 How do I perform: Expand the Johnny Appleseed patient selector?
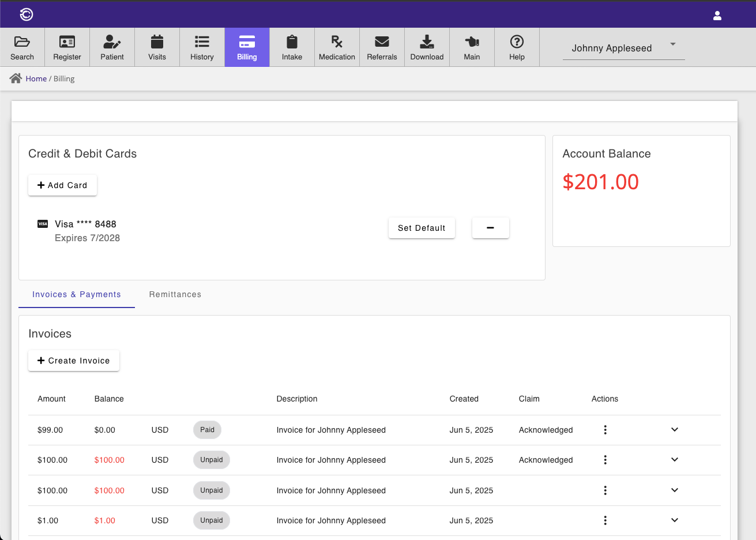tap(672, 44)
